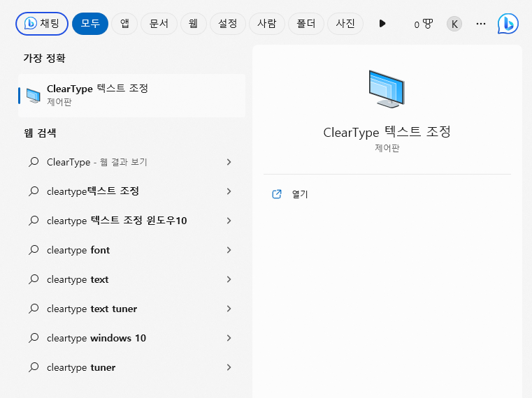
Task: Switch to the 사진 filter
Action: pyautogui.click(x=345, y=24)
